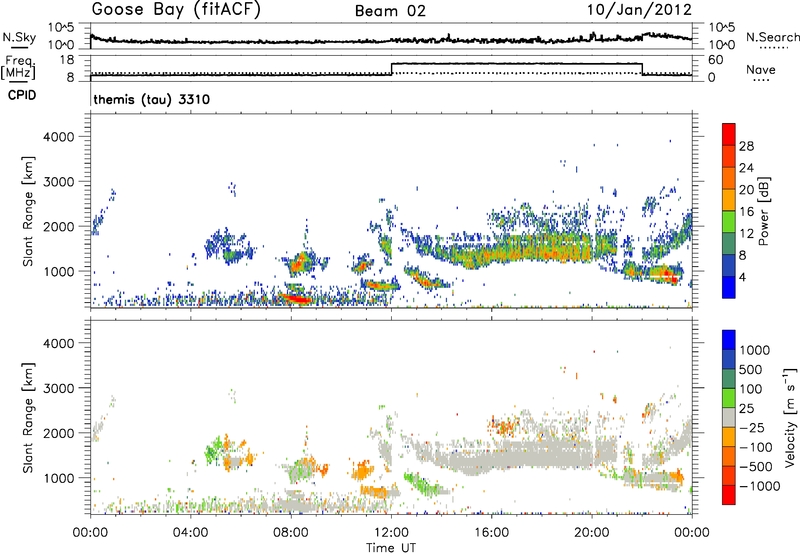800x554 pixels.
Task: Select the N.Sky legend label
Action: 19,37
